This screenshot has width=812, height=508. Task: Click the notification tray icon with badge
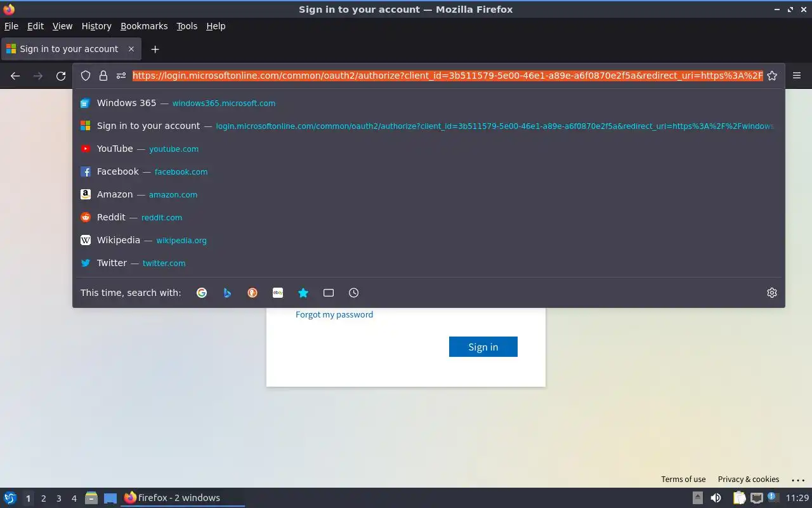click(x=773, y=498)
